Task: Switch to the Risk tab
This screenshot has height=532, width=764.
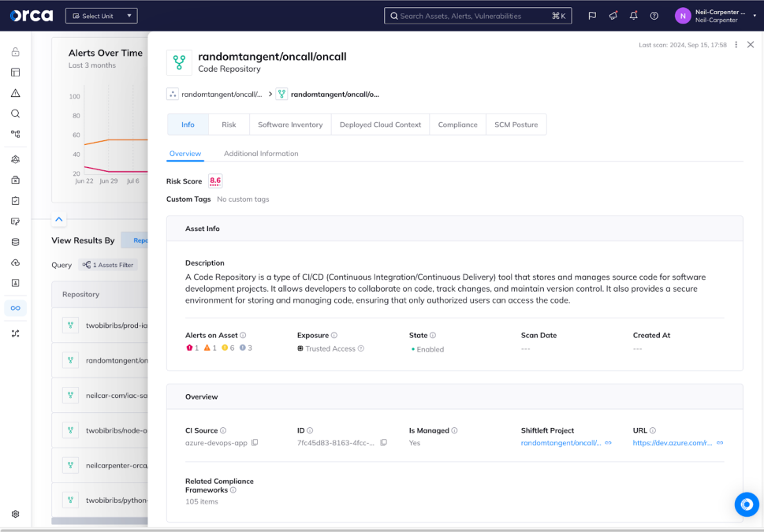Action: (229, 125)
